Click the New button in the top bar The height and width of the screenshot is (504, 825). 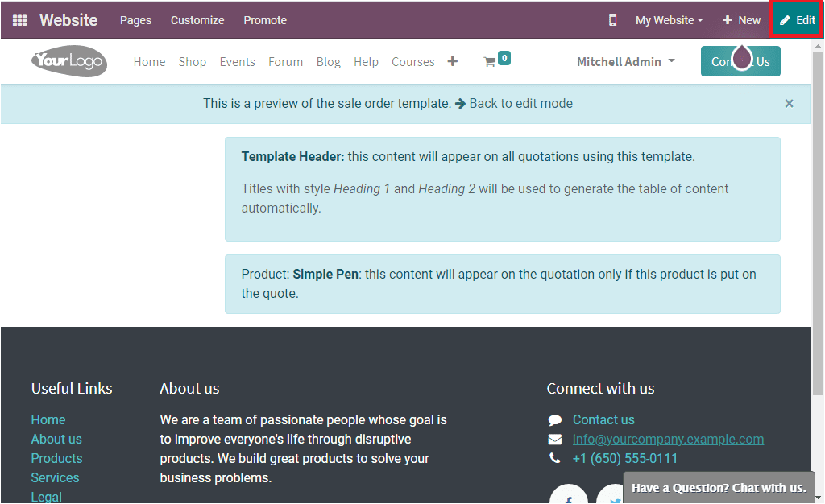740,19
